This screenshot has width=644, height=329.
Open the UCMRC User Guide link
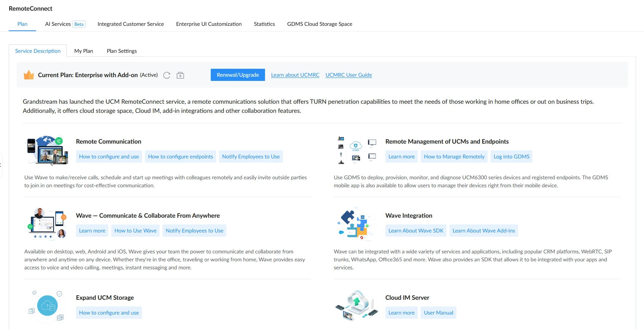[349, 75]
